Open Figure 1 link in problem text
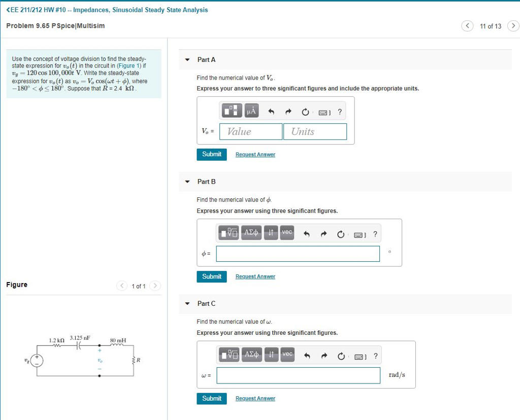The image size is (520, 420). tap(129, 65)
